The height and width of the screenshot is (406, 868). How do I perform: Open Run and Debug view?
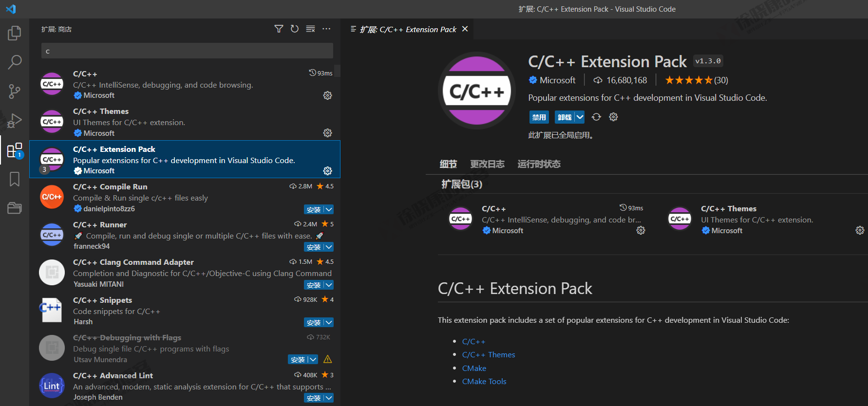coord(15,121)
